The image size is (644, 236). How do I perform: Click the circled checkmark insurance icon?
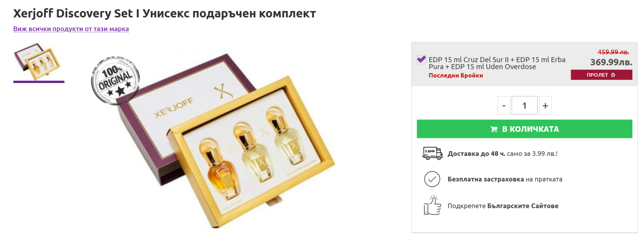coord(432,179)
